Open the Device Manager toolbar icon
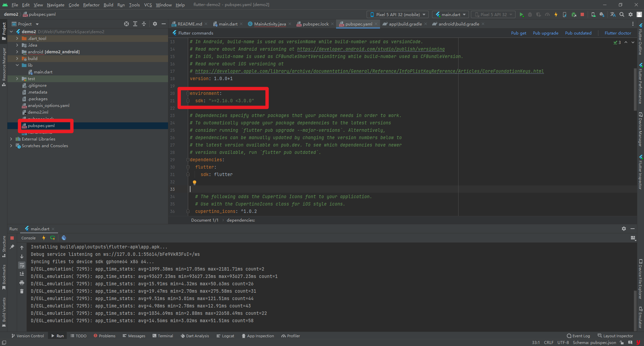Screen dimensions: 644x346 593,14
